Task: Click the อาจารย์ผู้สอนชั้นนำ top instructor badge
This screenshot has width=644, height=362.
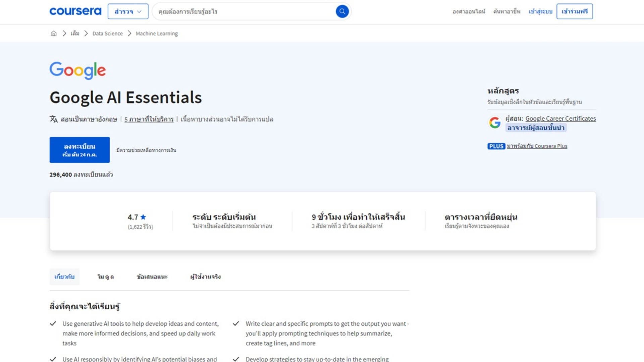Action: coord(536,128)
